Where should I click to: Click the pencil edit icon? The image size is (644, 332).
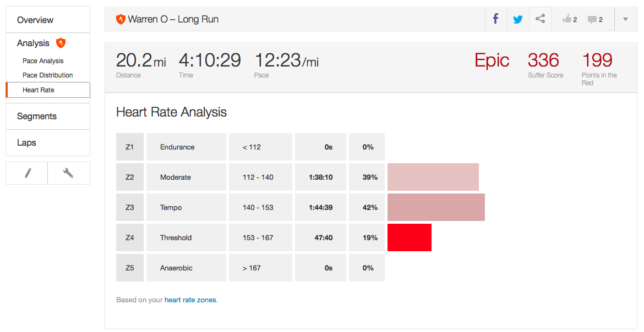coord(27,173)
